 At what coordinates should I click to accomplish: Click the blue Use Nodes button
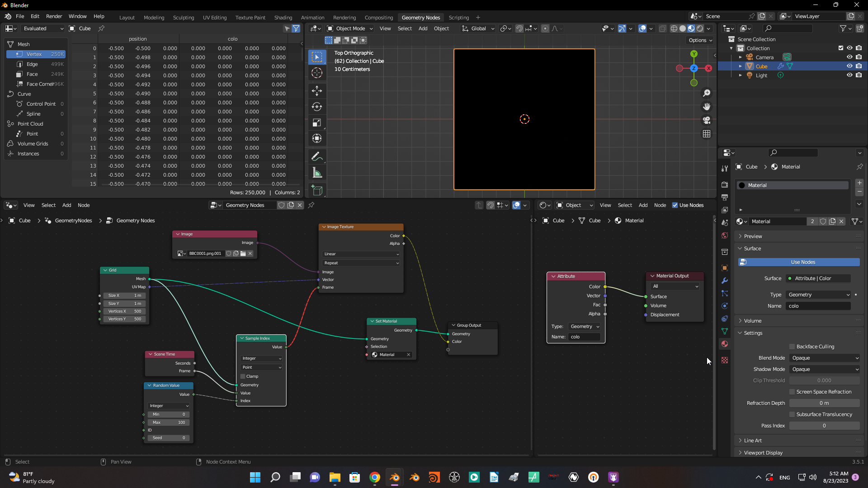pos(799,262)
